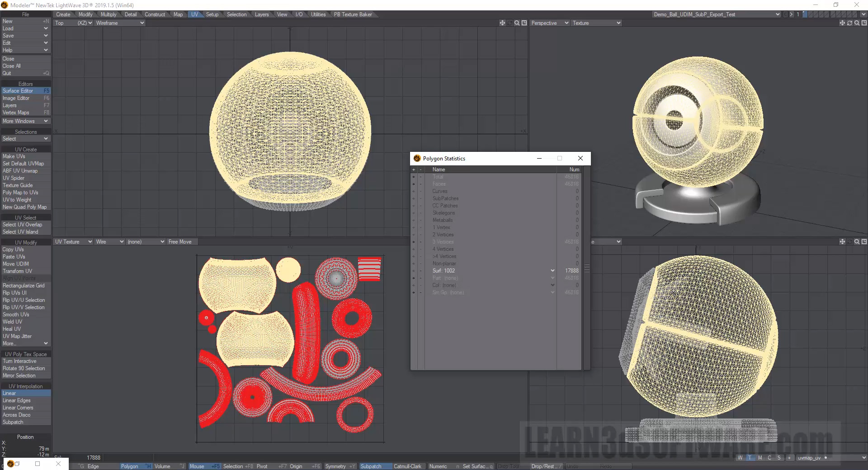Click the plus icon beside Surf: 1002
Screen dimensions: 868x470
(x=413, y=271)
